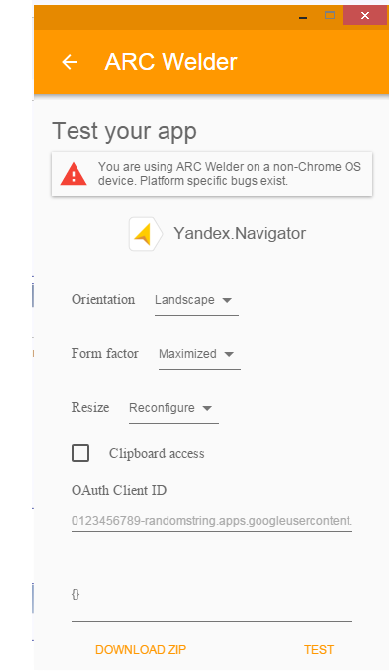
Task: Enable the Clipboard access checkbox
Action: pos(80,453)
